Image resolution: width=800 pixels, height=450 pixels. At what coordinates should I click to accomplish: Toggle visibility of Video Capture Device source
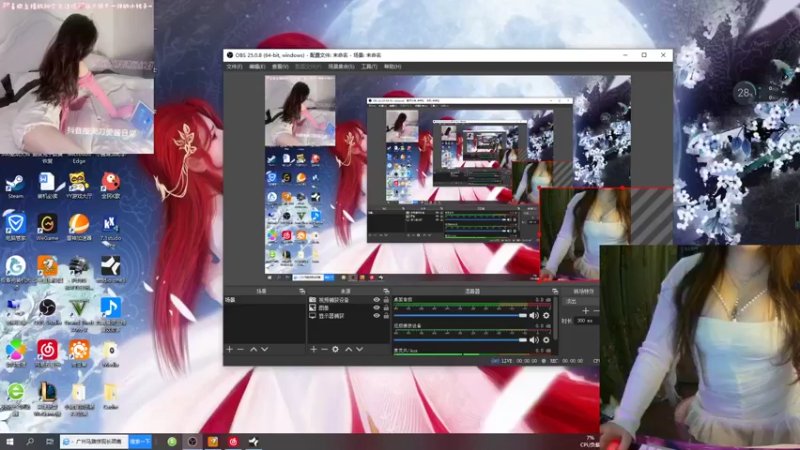(x=377, y=300)
